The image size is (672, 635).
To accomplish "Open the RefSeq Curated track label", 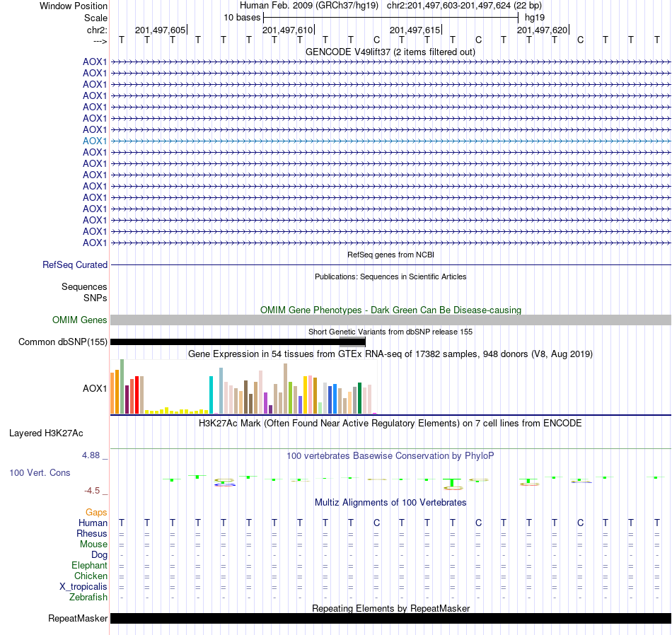I will click(x=75, y=264).
